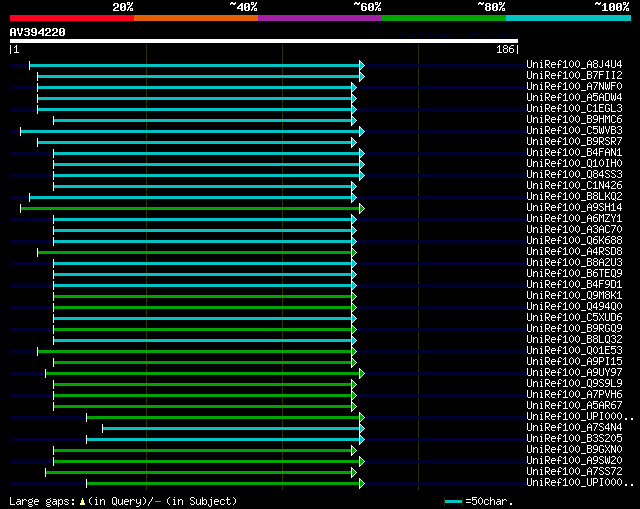This screenshot has width=640, height=509.
Task: Click the orange ~40% color segment
Action: (x=196, y=18)
